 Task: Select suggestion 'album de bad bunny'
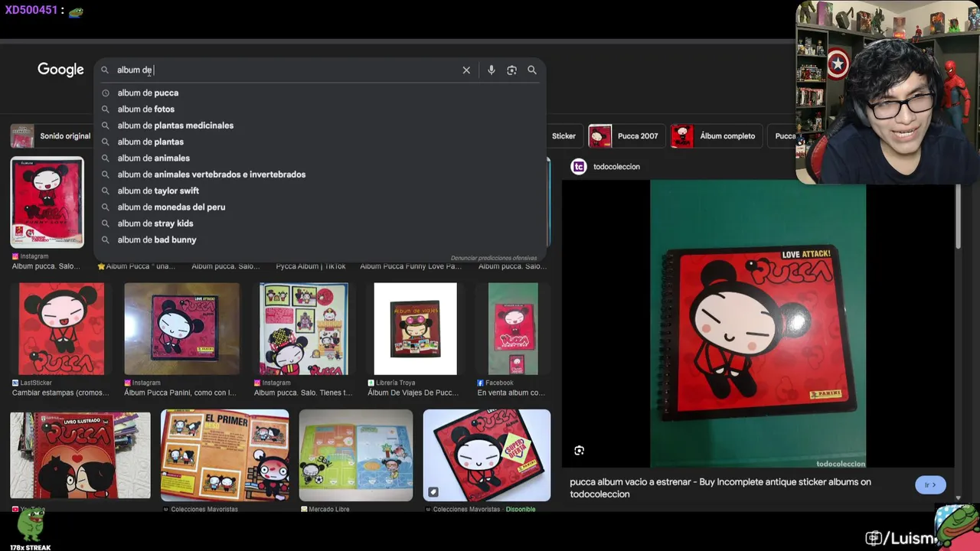coord(320,240)
